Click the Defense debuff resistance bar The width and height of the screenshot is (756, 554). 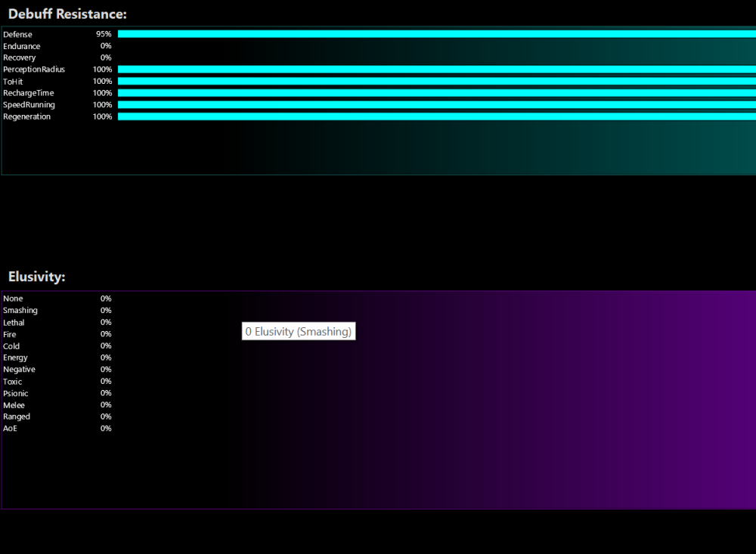coord(436,34)
